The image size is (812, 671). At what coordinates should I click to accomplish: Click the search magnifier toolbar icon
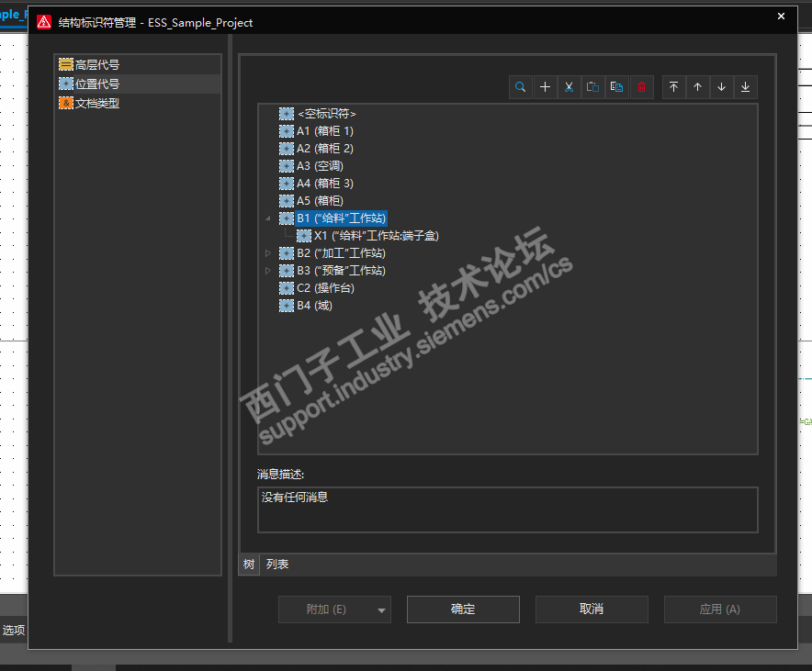click(x=521, y=87)
